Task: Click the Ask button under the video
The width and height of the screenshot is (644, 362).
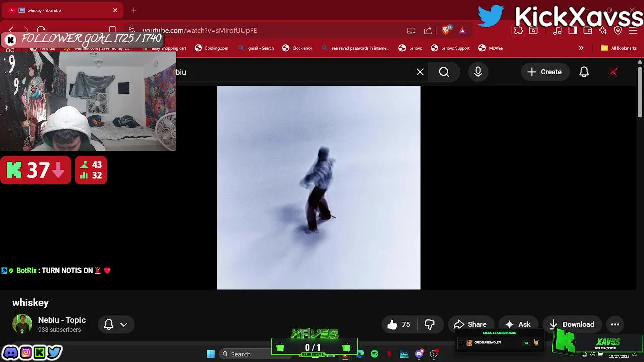Action: click(x=518, y=325)
